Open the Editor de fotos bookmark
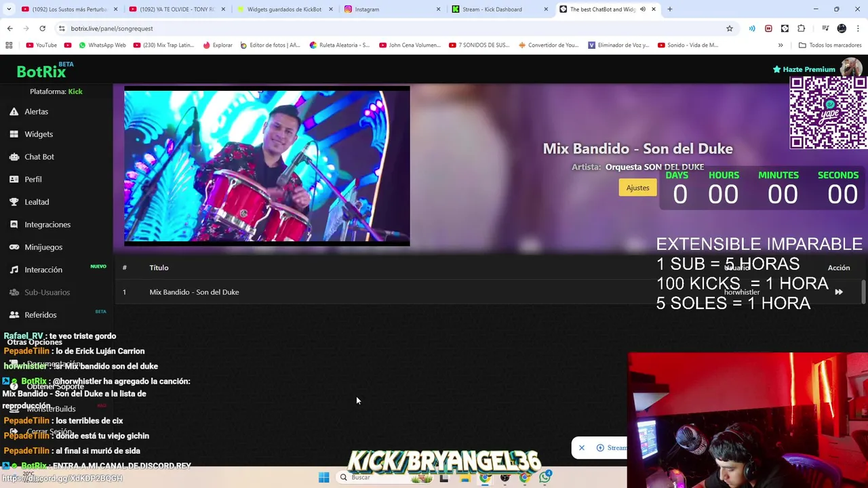868x488 pixels. coord(270,45)
